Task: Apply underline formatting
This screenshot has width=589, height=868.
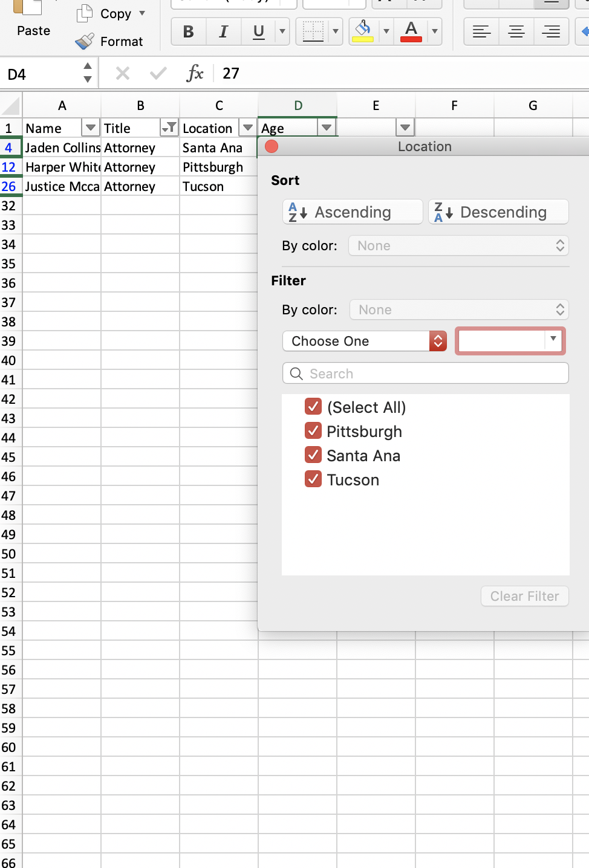Action: point(257,31)
